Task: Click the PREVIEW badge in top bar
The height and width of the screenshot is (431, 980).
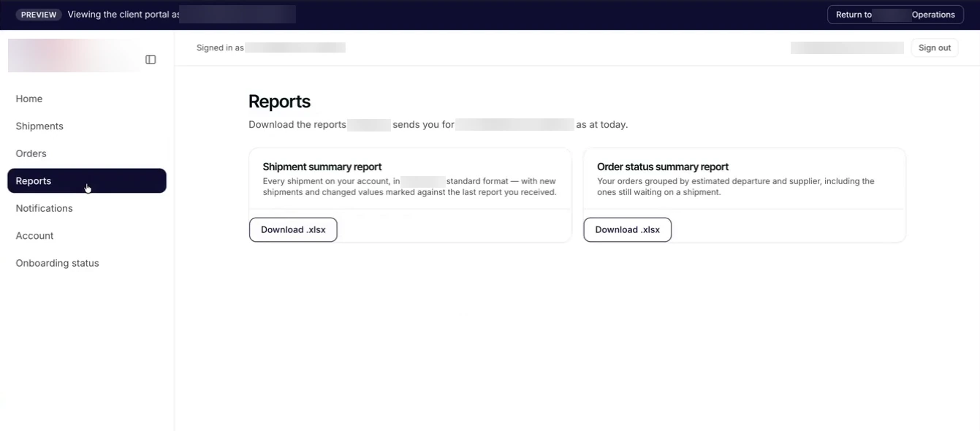Action: [39, 15]
